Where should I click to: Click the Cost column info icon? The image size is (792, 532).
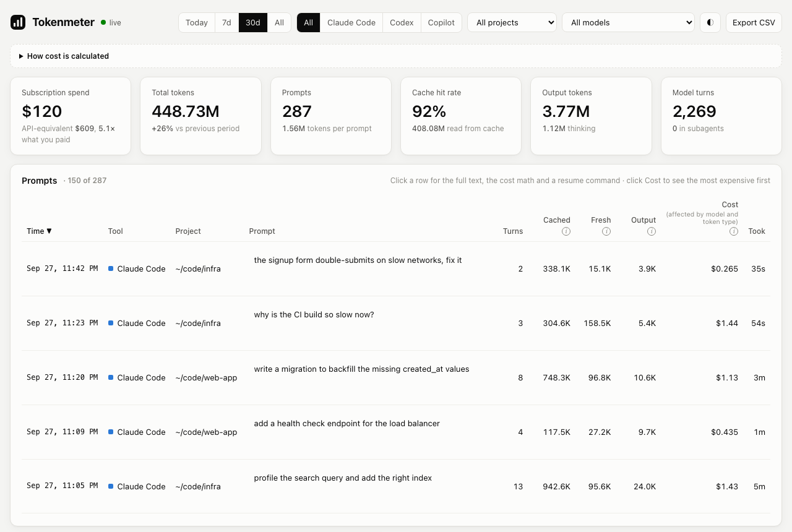pos(734,231)
